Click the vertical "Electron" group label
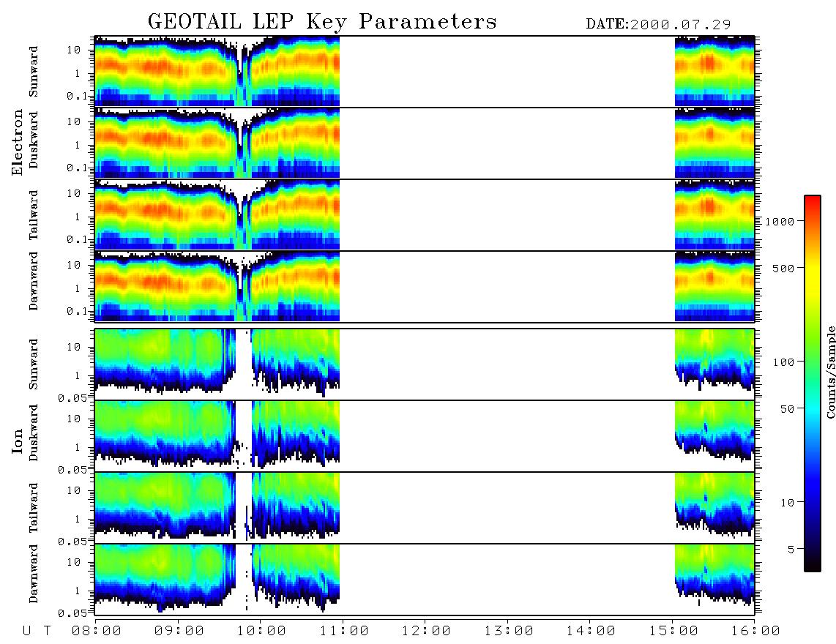This screenshot has height=644, width=836. point(18,142)
